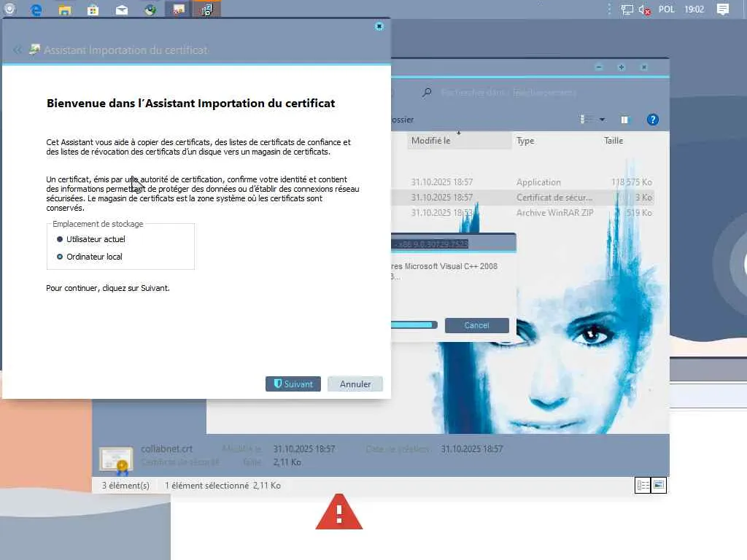Click the collabnet.crt certificate thumbnail
The width and height of the screenshot is (747, 560).
tap(116, 460)
